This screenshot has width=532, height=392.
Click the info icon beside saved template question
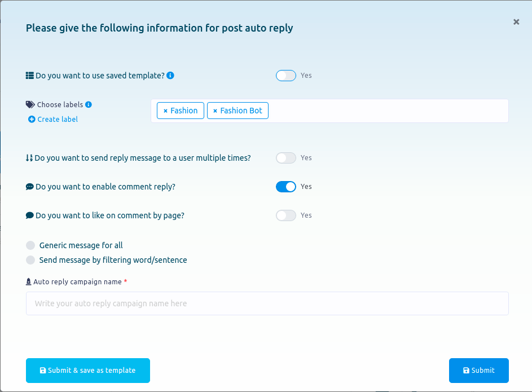click(170, 76)
